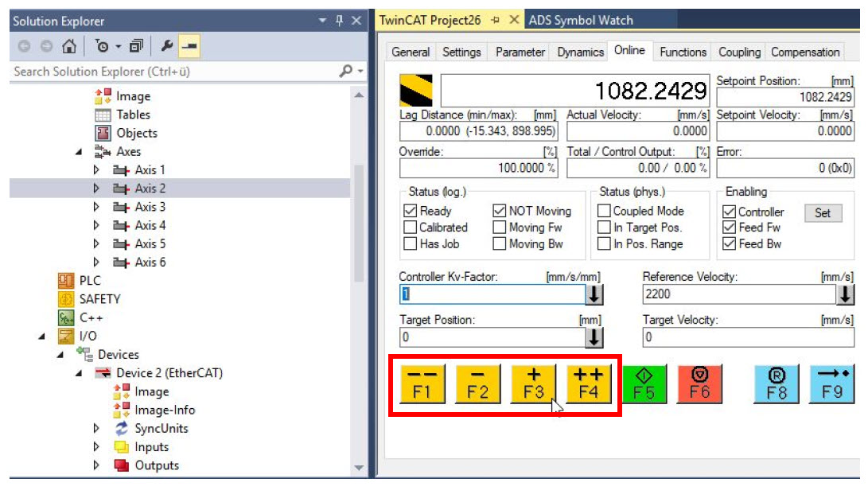Expand the Axis 1 tree node
Image resolution: width=868 pixels, height=498 pixels.
[x=97, y=170]
